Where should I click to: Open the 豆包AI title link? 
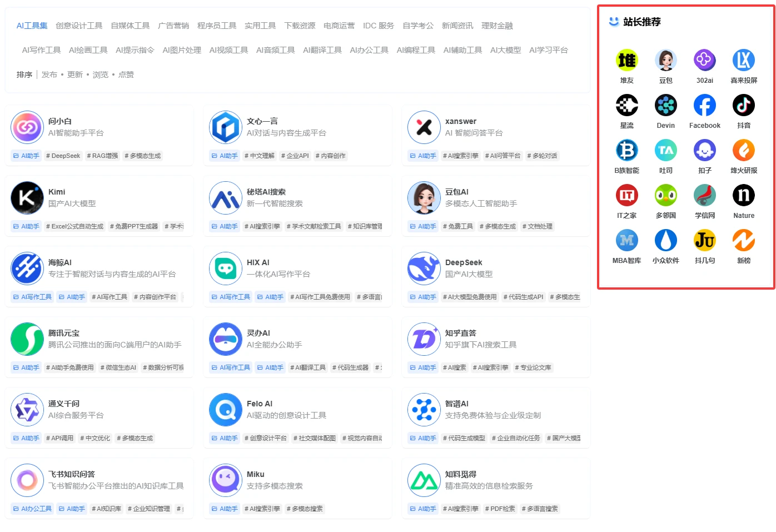click(457, 192)
